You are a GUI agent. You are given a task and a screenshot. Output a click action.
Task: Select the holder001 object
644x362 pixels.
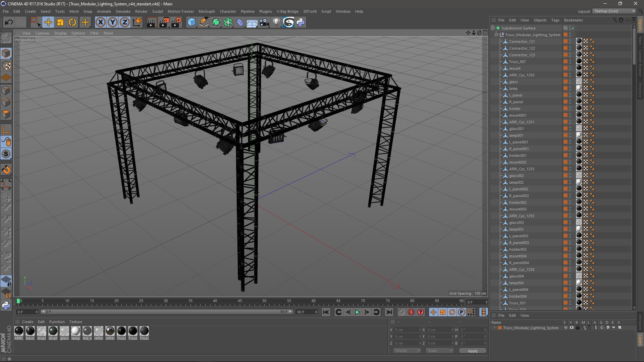tap(518, 156)
